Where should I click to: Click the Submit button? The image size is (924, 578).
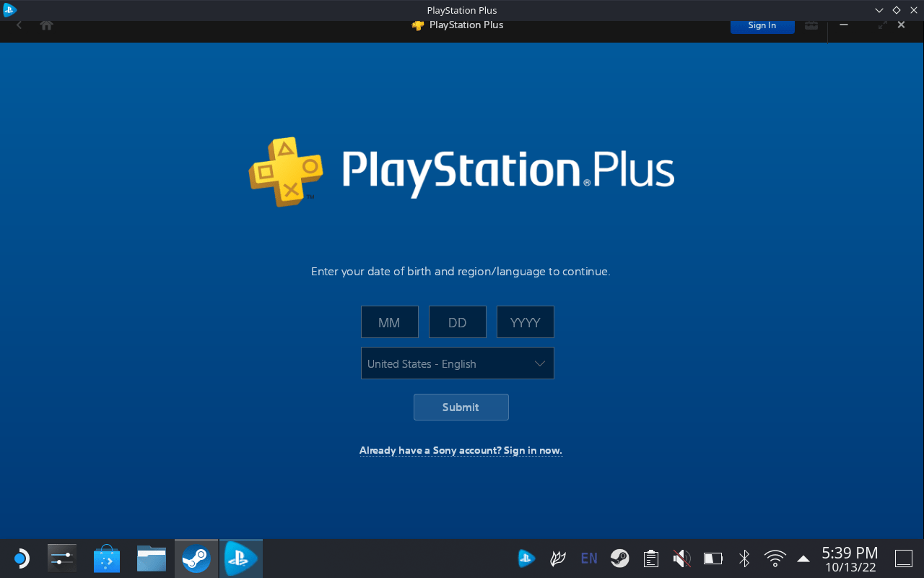click(x=461, y=407)
